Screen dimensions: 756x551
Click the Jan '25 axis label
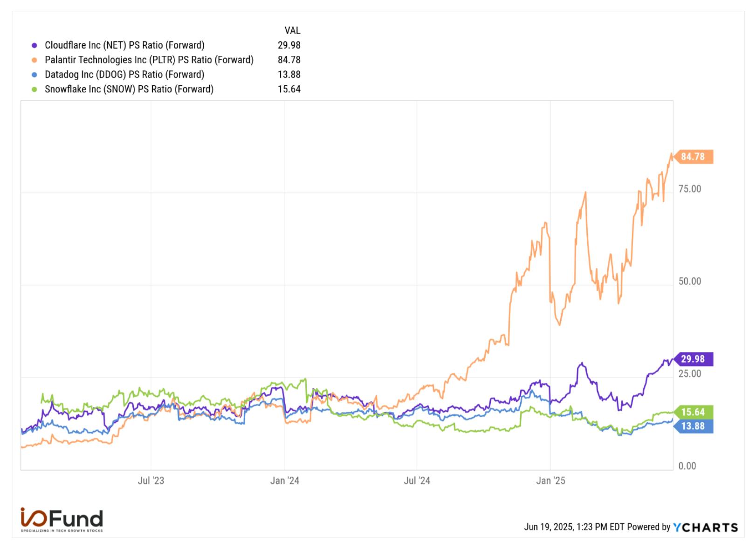[550, 481]
